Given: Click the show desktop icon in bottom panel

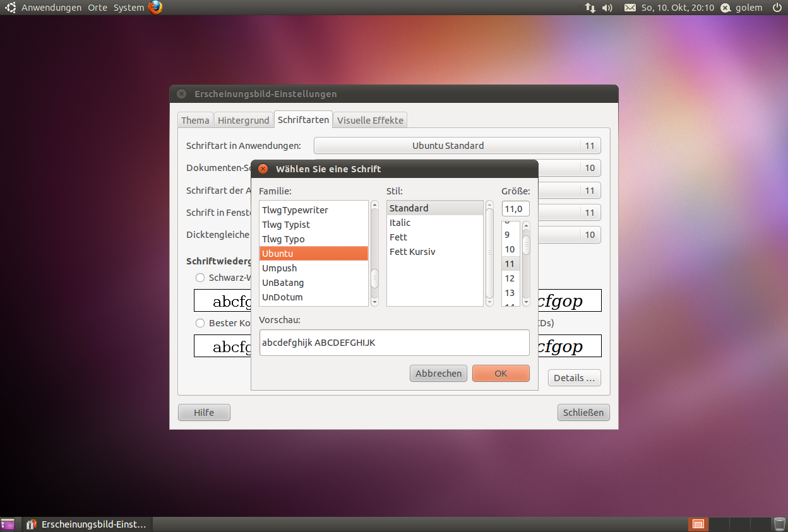Looking at the screenshot, I should (x=8, y=524).
